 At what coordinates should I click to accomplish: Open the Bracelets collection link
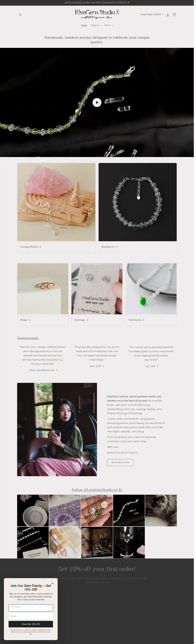click(x=109, y=247)
